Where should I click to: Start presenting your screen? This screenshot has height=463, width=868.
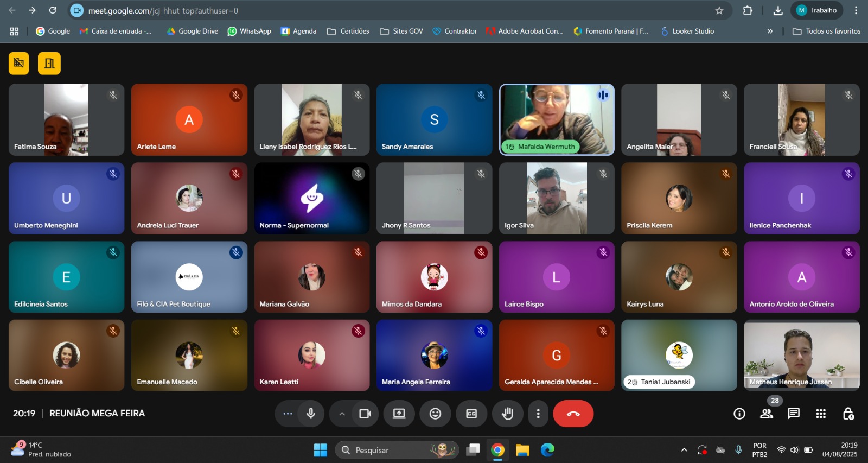click(x=399, y=414)
